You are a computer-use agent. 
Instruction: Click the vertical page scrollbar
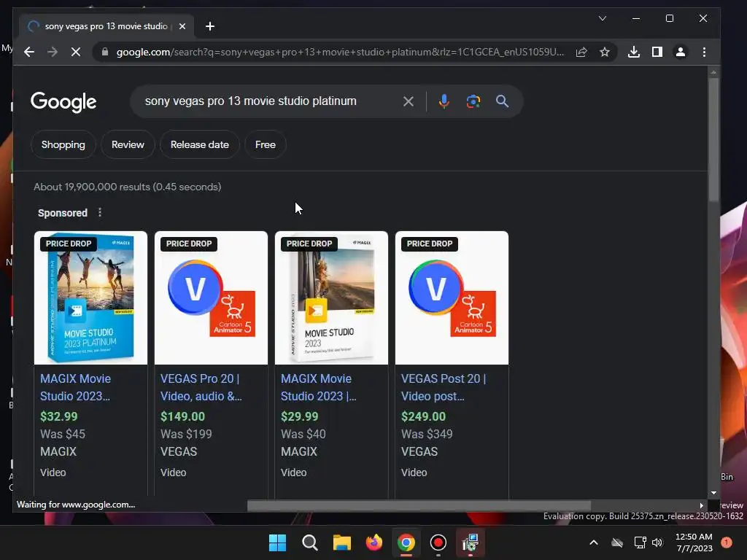[713, 139]
